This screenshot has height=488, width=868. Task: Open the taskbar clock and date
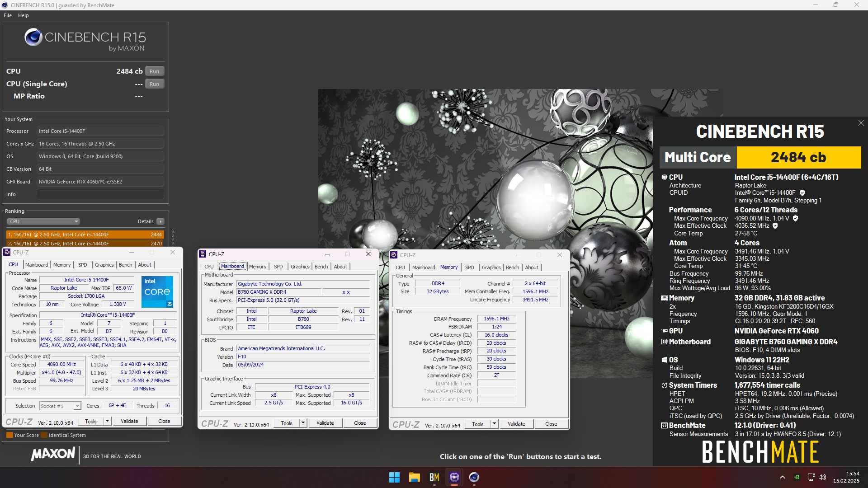click(x=846, y=477)
